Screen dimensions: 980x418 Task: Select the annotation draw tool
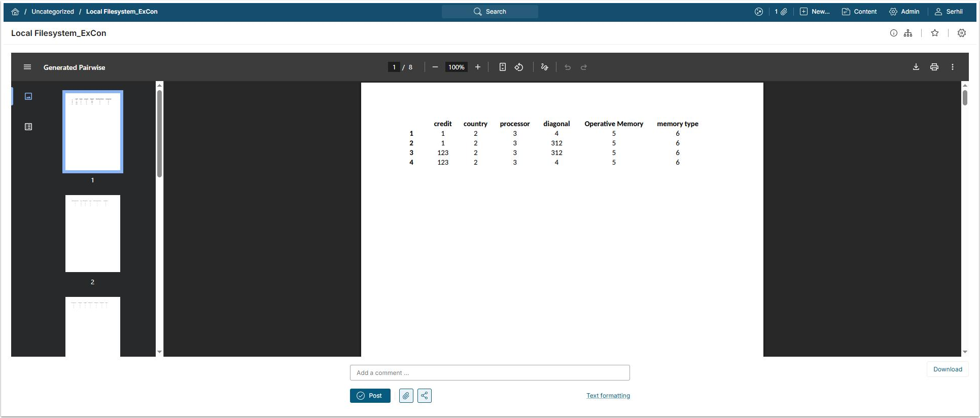click(544, 67)
